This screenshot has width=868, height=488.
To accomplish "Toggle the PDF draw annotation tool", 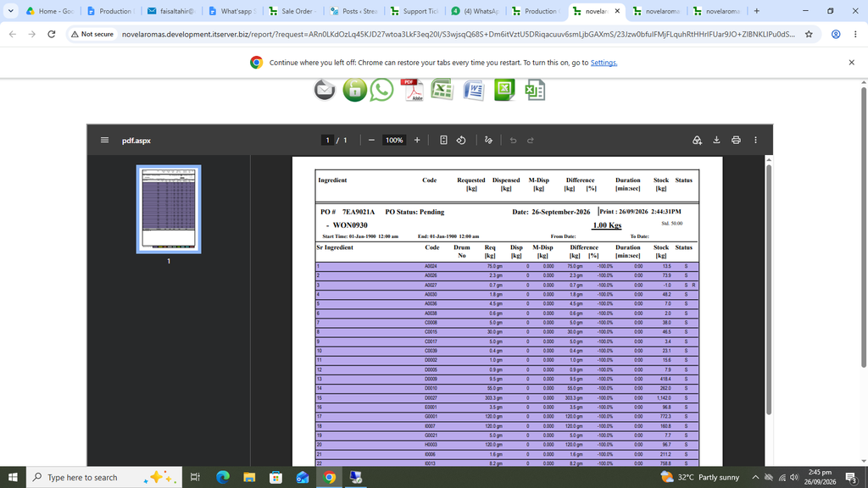I will pos(488,141).
